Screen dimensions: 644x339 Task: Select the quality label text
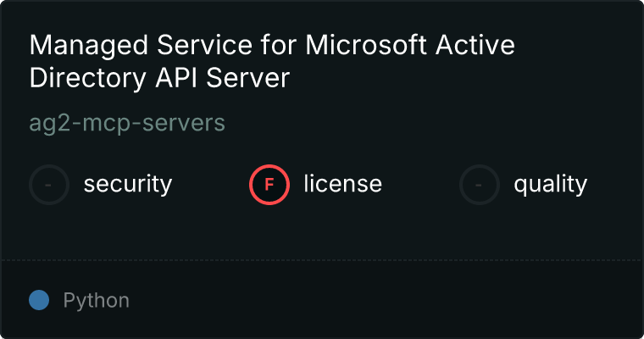click(x=550, y=184)
